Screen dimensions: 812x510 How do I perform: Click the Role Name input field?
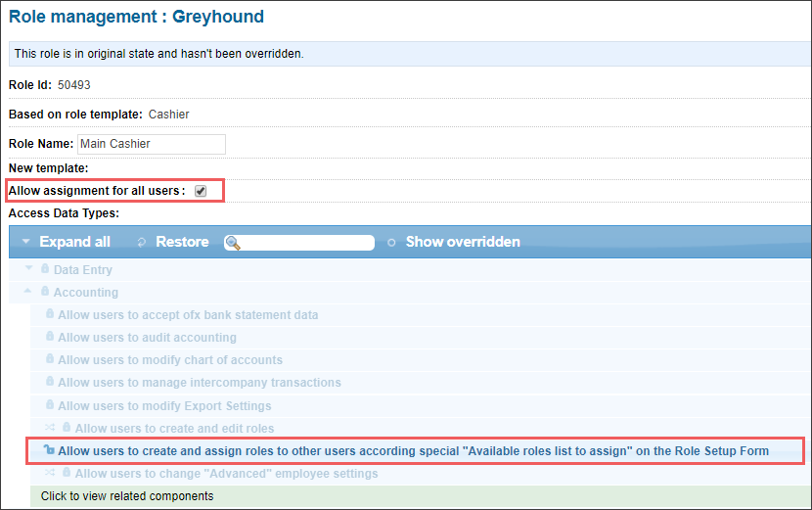point(152,144)
